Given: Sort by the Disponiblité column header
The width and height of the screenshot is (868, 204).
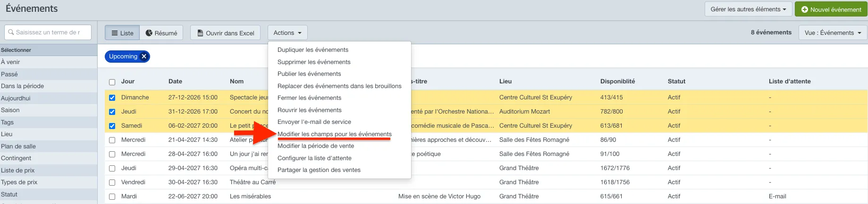Looking at the screenshot, I should (617, 81).
